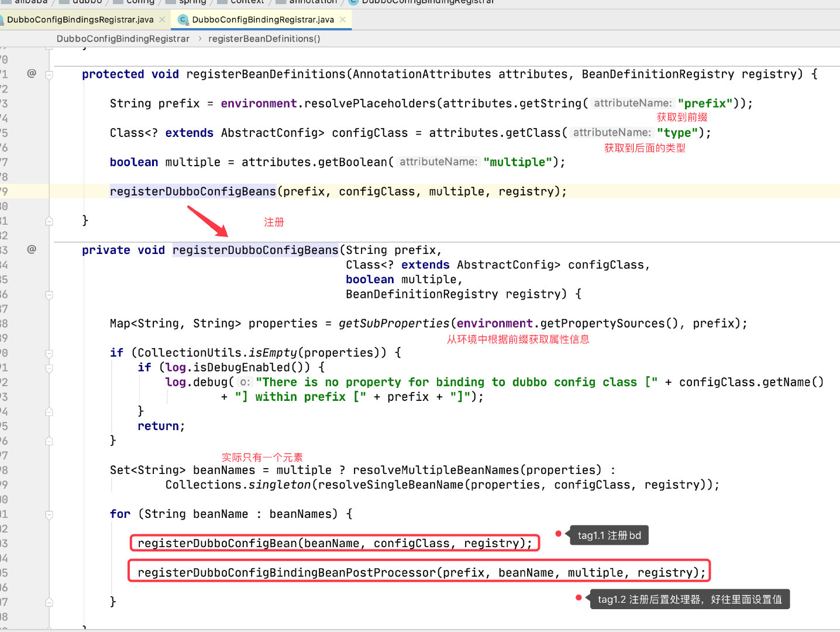
Task: Click the 'getSubProperties' static call
Action: (394, 324)
